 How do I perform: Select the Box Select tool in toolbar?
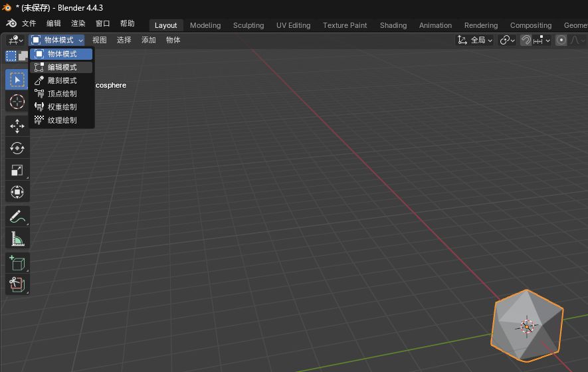17,80
